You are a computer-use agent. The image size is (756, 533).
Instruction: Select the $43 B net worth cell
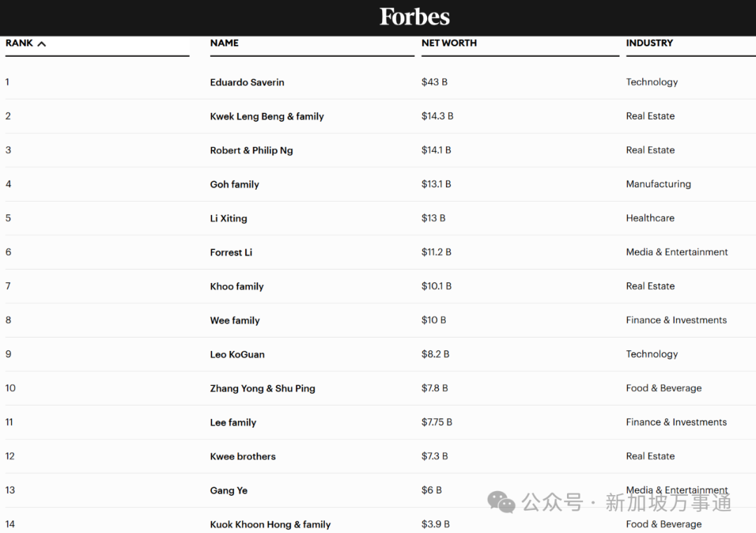coord(435,82)
